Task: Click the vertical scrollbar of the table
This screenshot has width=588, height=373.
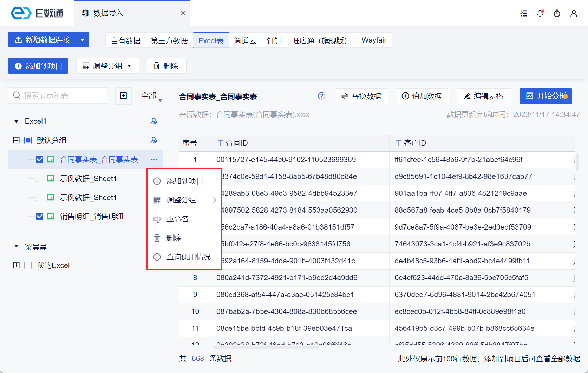Action: 577,162
